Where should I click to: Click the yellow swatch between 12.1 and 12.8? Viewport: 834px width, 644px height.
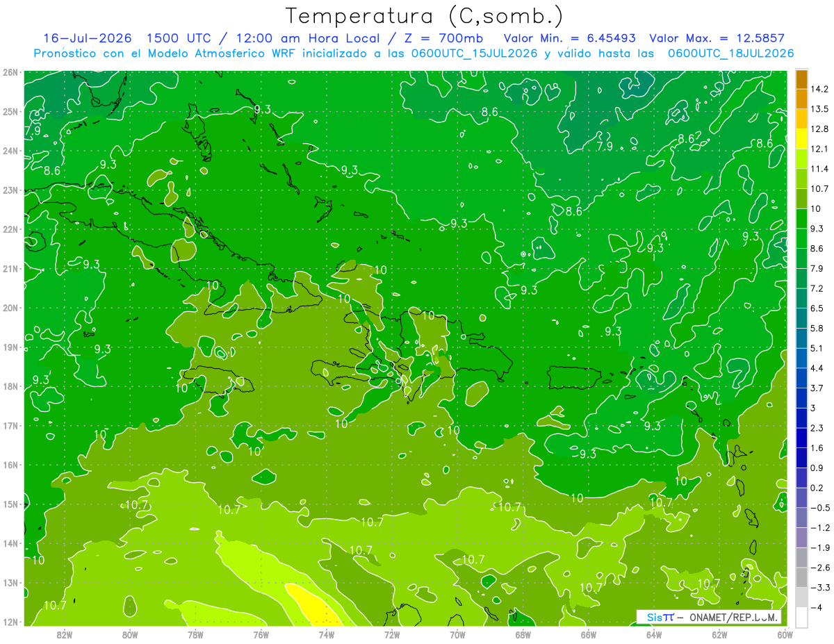tap(801, 139)
